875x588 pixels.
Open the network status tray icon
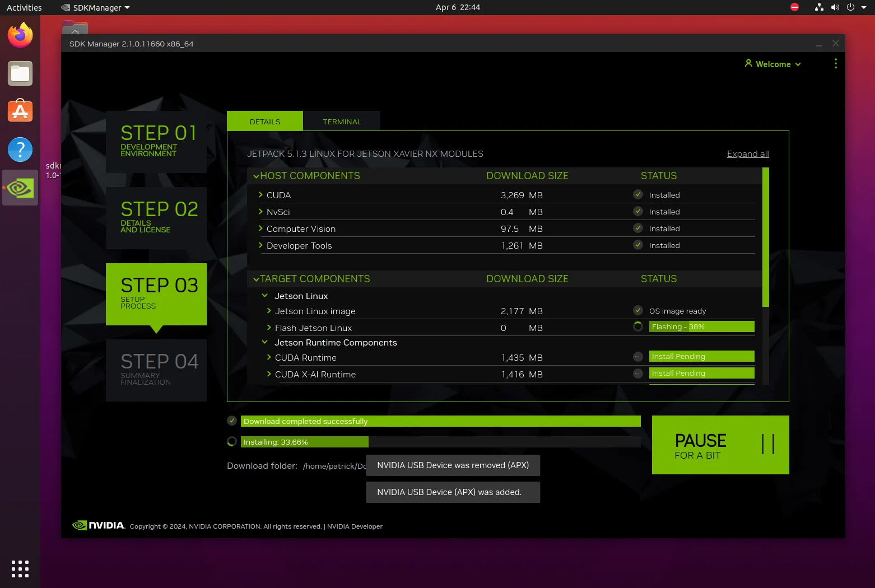tap(819, 7)
